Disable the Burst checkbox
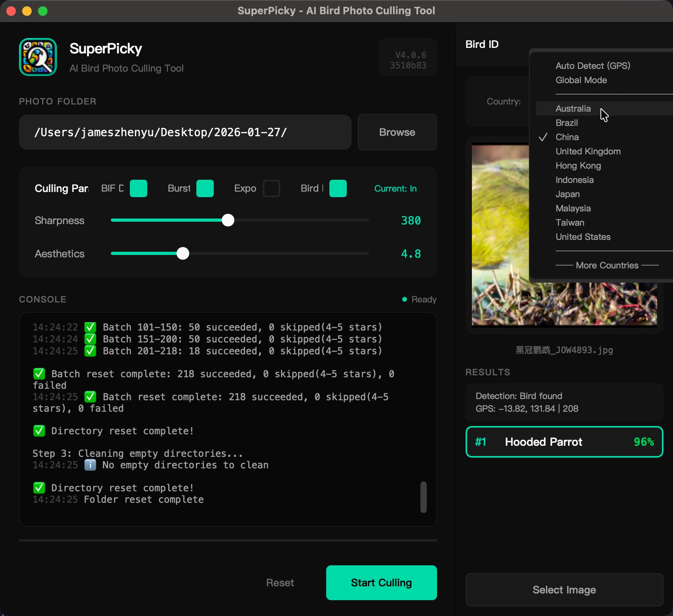 (205, 188)
